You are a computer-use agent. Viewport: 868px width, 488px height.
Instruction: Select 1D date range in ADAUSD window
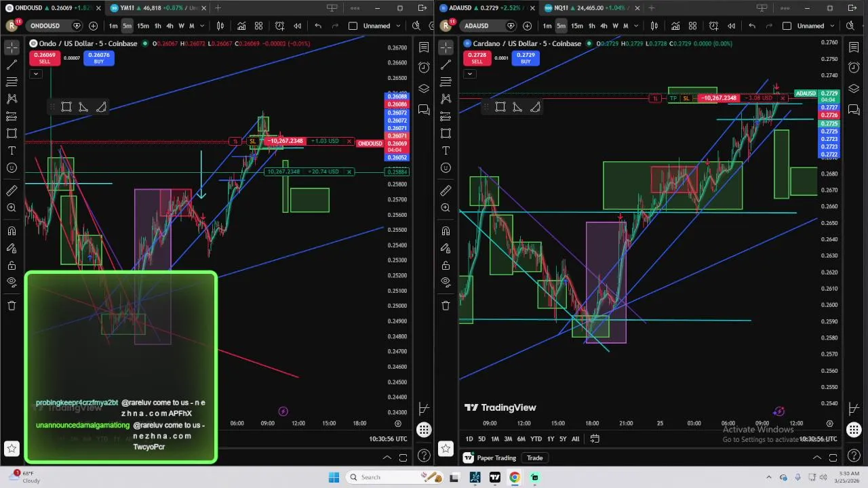tap(469, 439)
